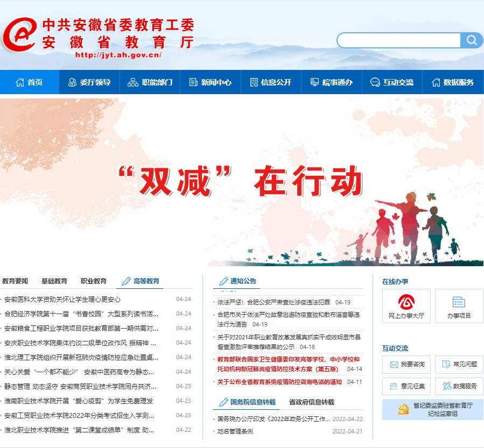The image size is (484, 448).
Task: Select the 国务院信息转载 tab
Action: coord(247,402)
